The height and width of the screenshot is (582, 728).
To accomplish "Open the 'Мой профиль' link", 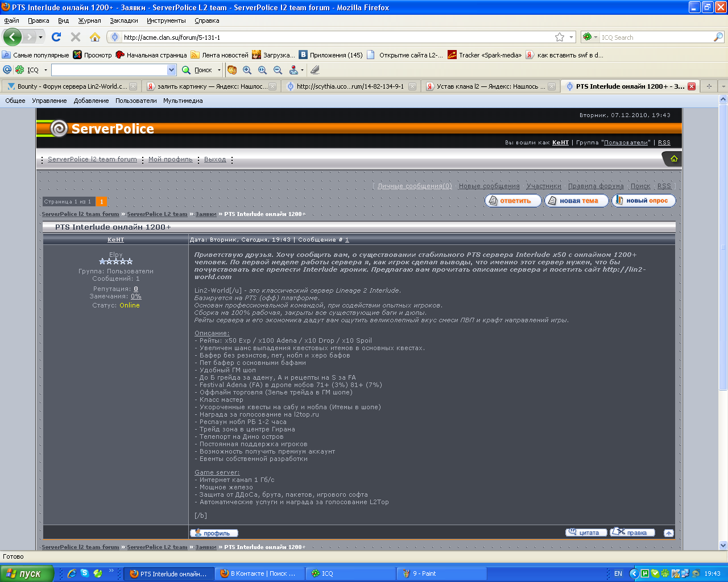I will tap(171, 159).
